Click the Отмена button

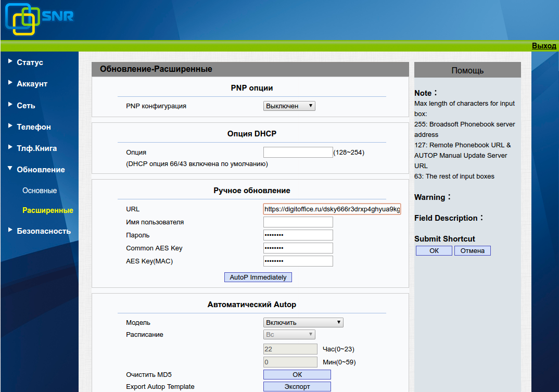473,251
